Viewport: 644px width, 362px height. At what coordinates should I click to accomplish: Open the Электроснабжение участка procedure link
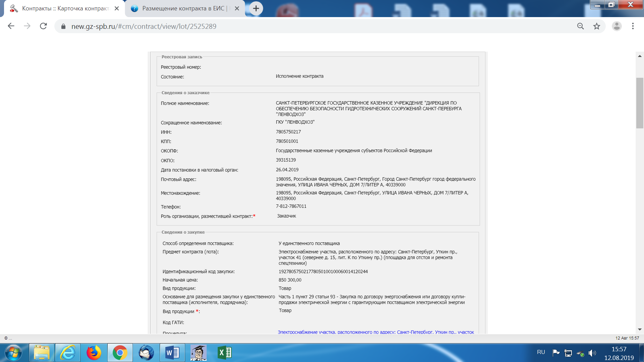376,332
